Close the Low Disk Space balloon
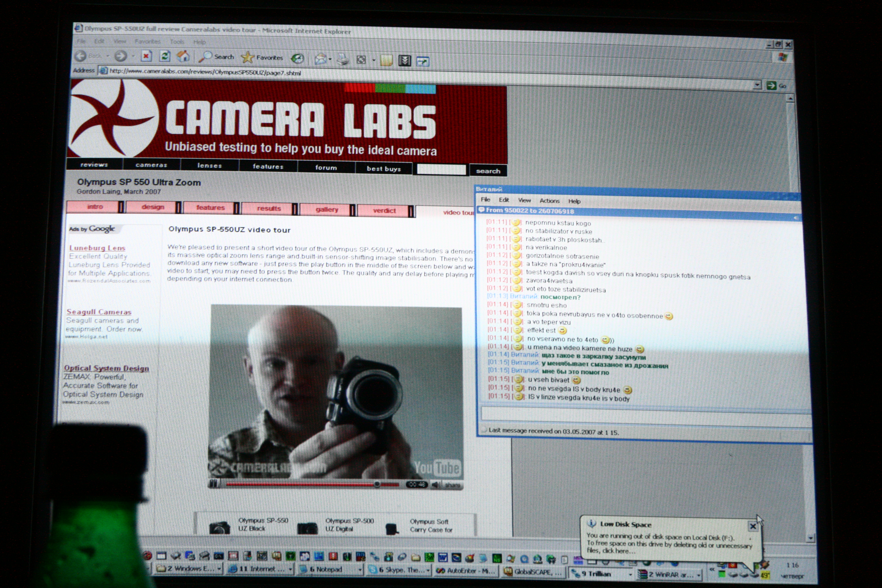The image size is (882, 588). 753,527
